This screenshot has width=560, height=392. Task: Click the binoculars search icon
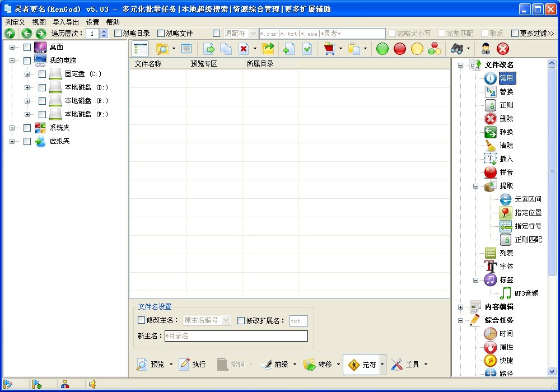coord(456,49)
